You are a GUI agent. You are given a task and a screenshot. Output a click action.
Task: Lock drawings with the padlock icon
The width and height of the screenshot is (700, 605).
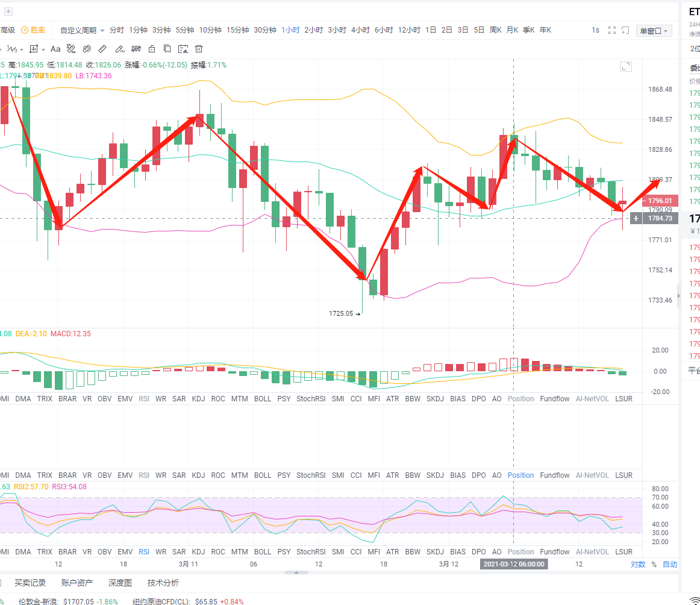coord(152,49)
